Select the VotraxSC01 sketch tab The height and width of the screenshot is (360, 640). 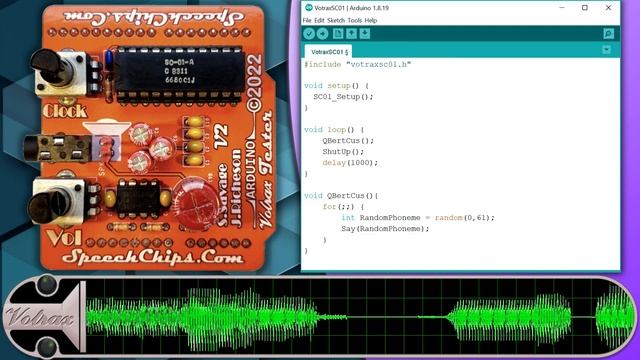pyautogui.click(x=329, y=52)
